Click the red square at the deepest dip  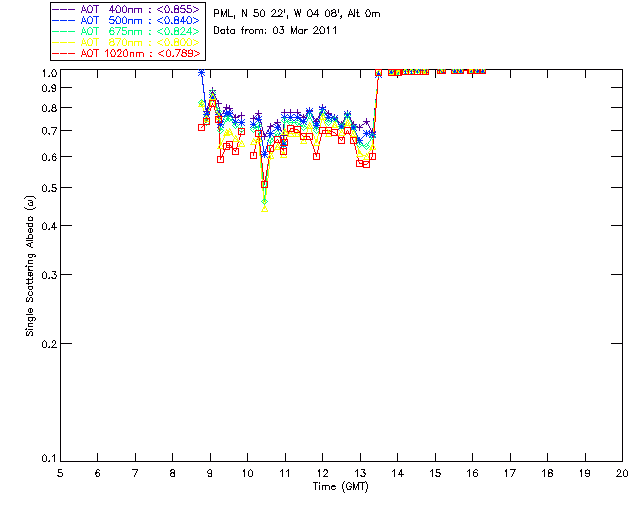point(264,185)
